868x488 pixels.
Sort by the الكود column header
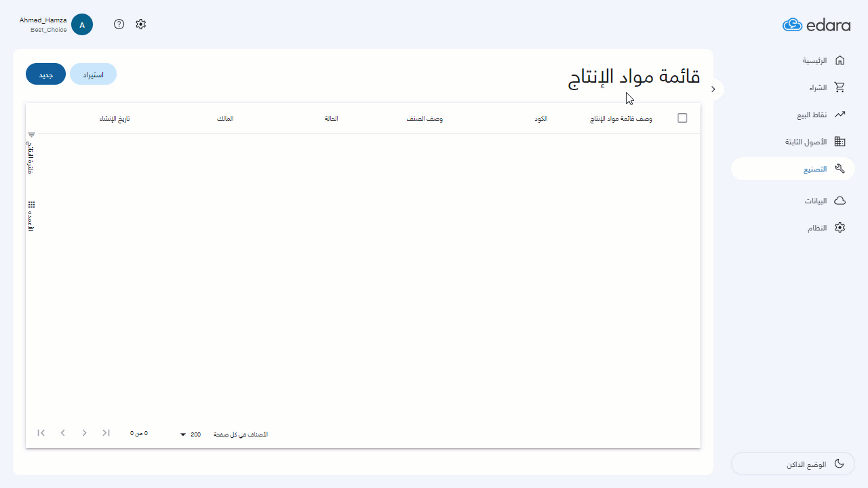(541, 119)
